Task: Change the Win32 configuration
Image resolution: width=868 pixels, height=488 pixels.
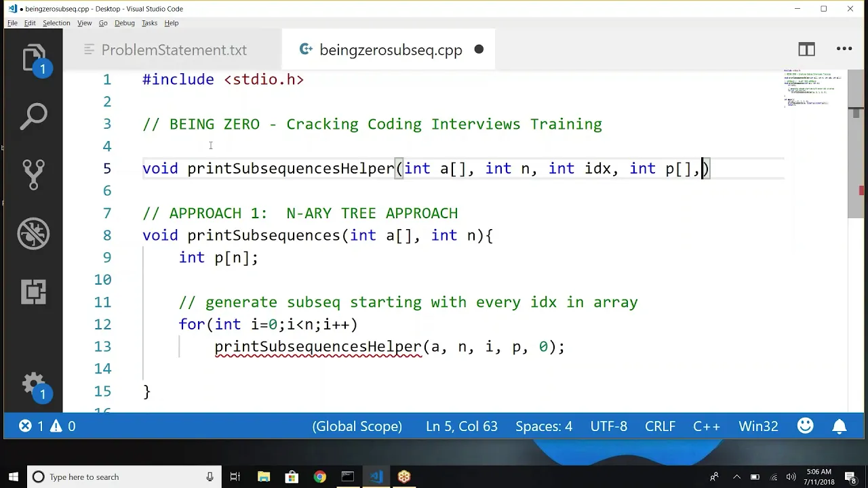Action: 758,426
